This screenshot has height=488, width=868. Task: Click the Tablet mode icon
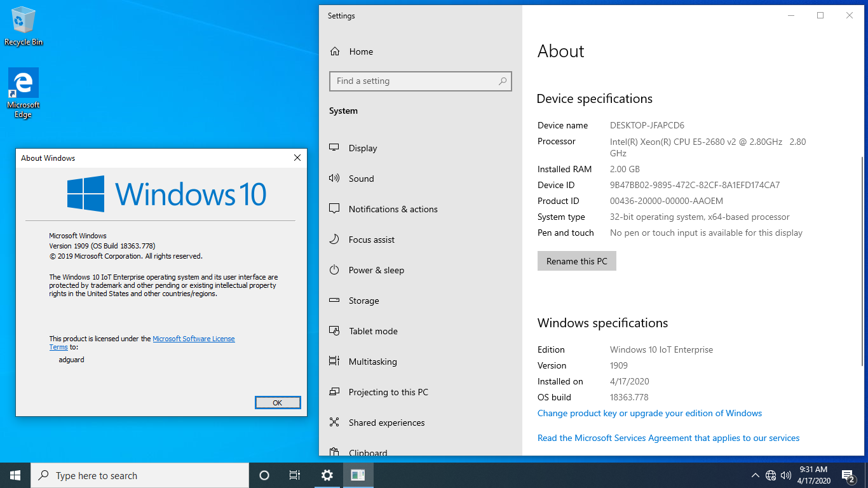pos(334,331)
